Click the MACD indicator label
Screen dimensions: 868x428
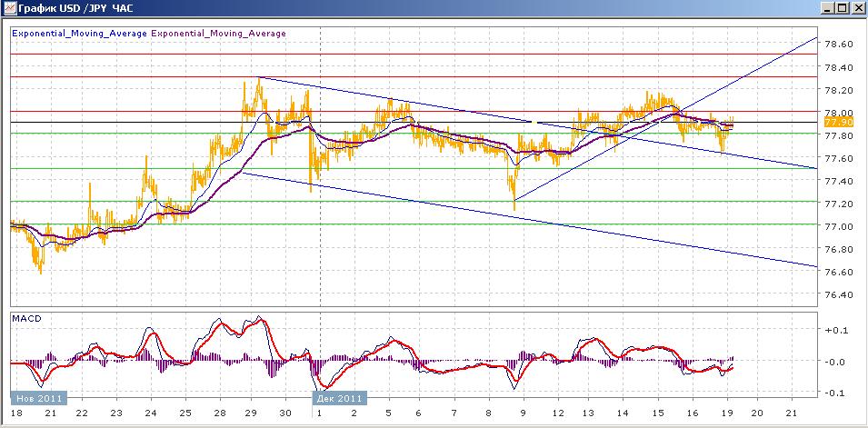(27, 319)
